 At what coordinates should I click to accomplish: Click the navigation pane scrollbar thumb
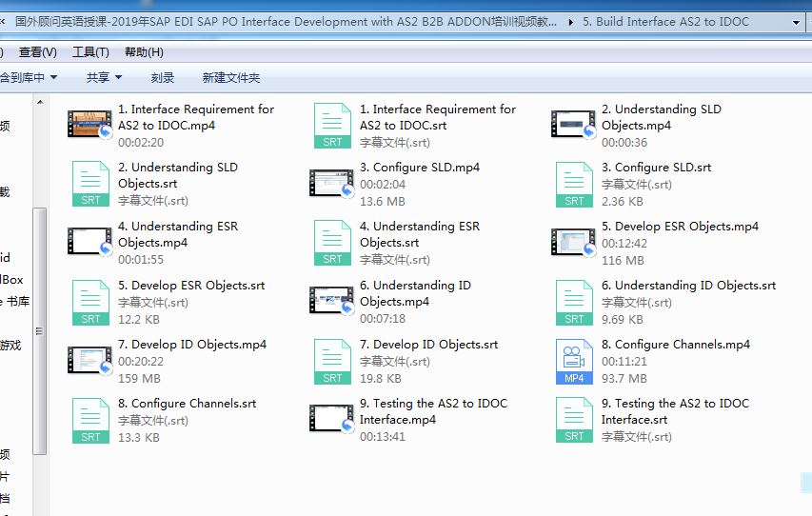click(x=40, y=331)
